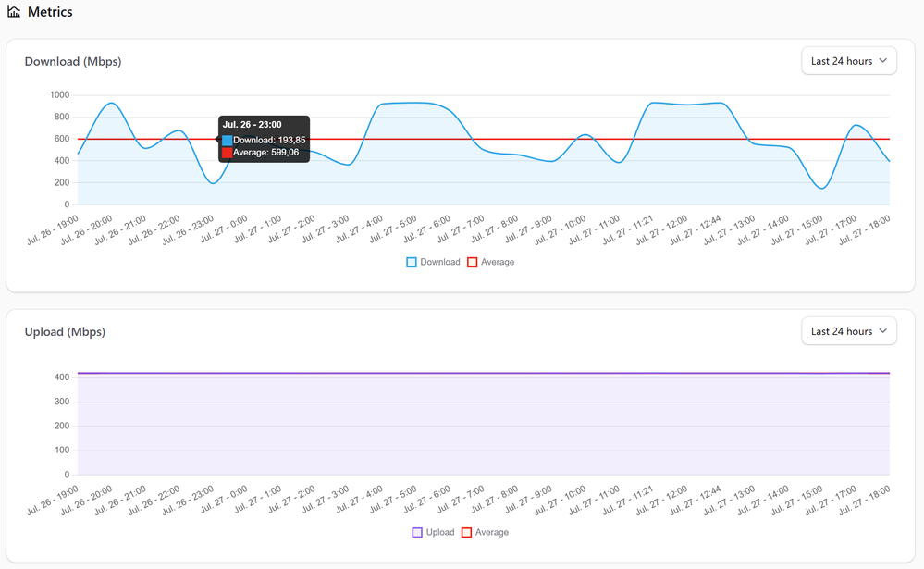Click Jul. 27 - 5:00 label on Upload axis
The width and height of the screenshot is (924, 569).
point(393,500)
